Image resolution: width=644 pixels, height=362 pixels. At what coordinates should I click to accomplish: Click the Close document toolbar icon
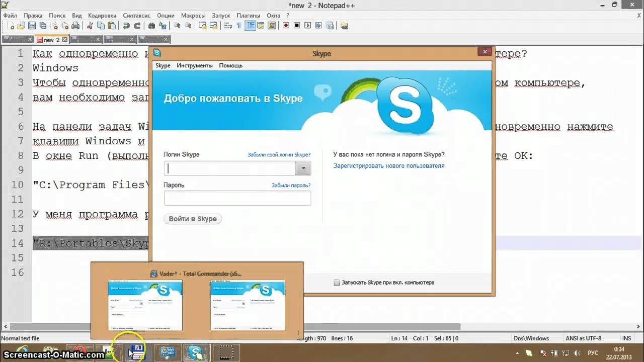pos(54,25)
